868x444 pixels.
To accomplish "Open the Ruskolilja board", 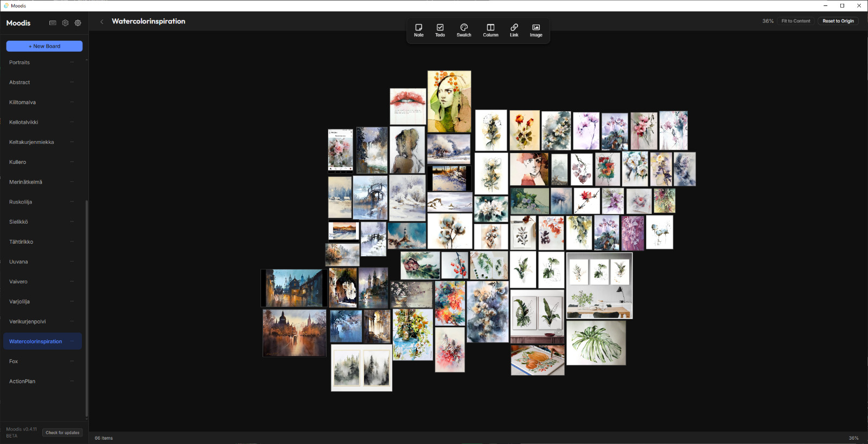I will 41,202.
